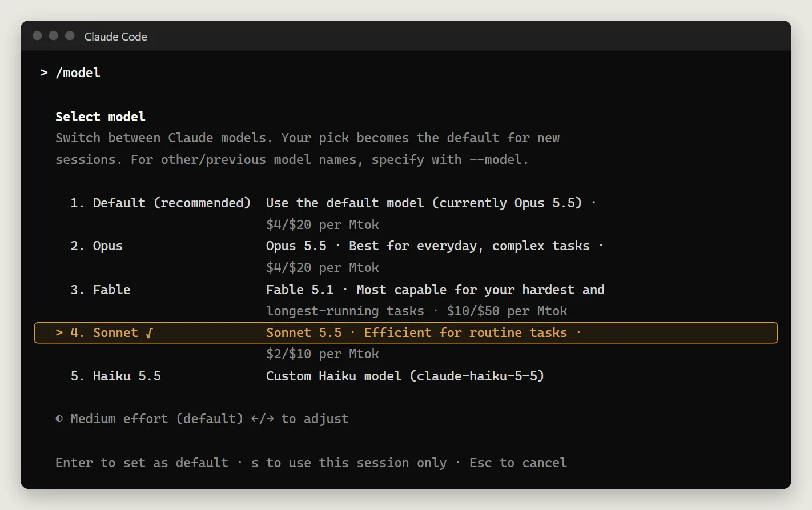
Task: Click 'Custom Haiku model (claude-haiku-5-5)' text
Action: [x=405, y=376]
